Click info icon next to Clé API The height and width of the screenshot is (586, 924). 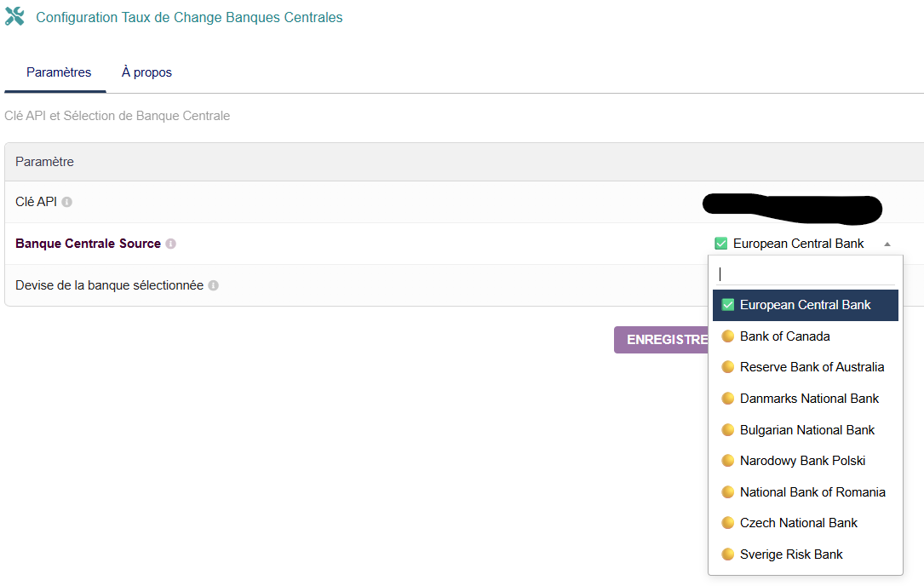[x=67, y=202]
